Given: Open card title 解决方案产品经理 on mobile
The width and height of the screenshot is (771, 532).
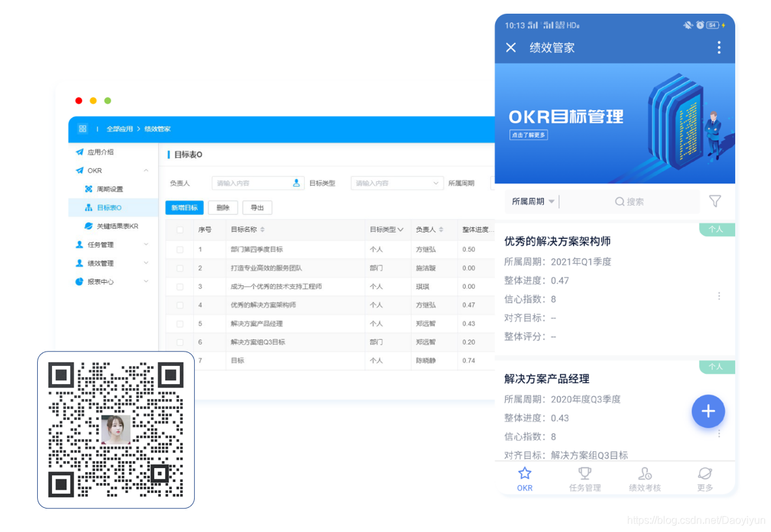Looking at the screenshot, I should (547, 379).
